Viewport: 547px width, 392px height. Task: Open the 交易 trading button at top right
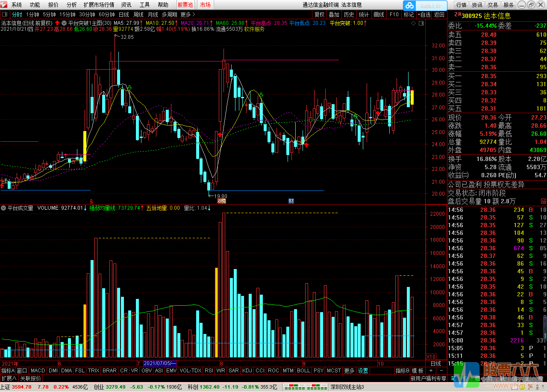493,5
